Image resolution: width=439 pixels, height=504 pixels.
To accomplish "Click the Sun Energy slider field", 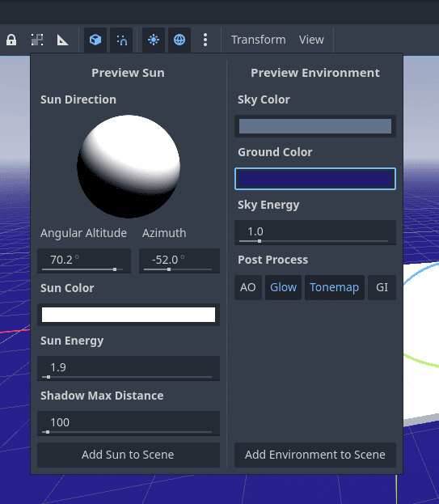I will point(129,368).
